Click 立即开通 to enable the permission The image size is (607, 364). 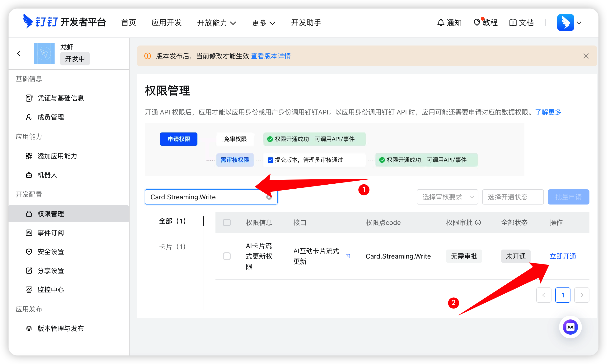pos(563,256)
